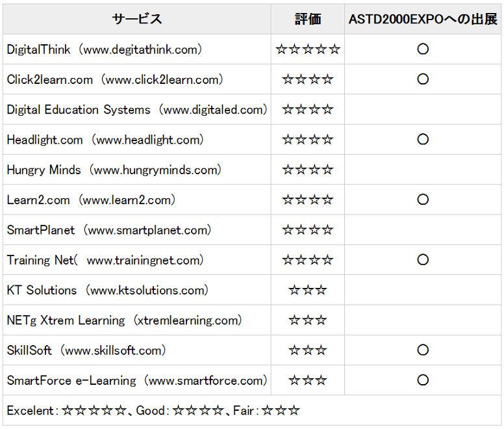This screenshot has width=504, height=429.
Task: Click the NETg Xtrem Learning entry
Action: point(125,320)
